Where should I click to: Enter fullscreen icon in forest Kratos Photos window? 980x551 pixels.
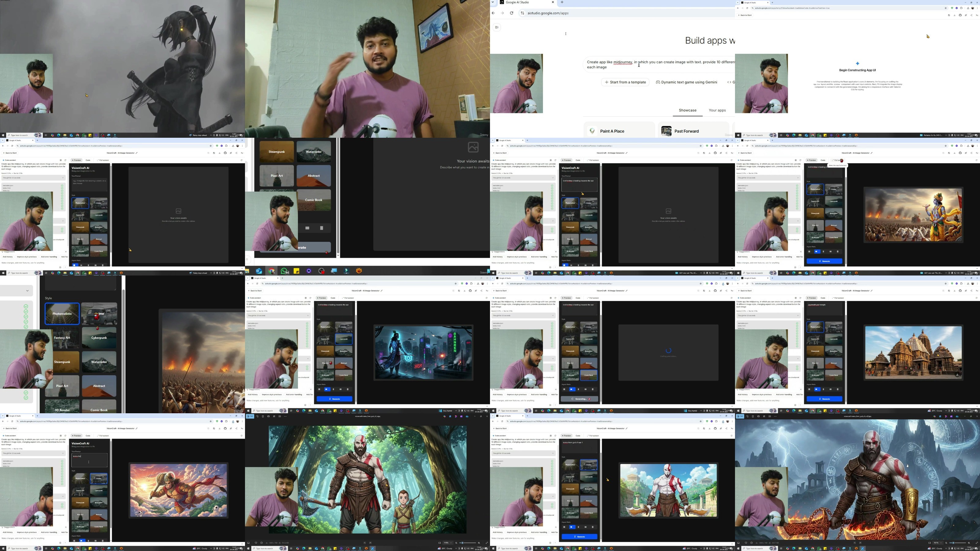tap(487, 543)
